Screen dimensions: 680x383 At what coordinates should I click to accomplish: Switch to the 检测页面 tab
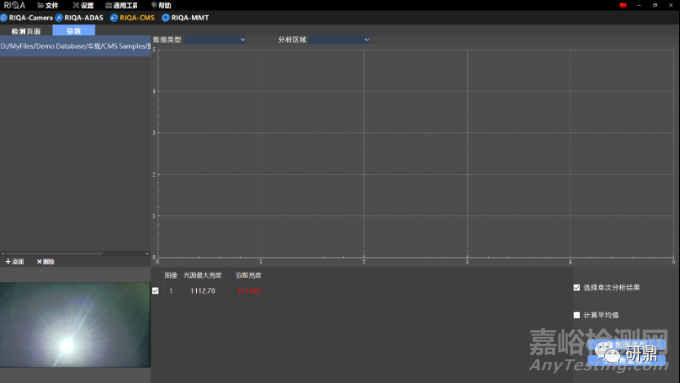click(x=26, y=31)
